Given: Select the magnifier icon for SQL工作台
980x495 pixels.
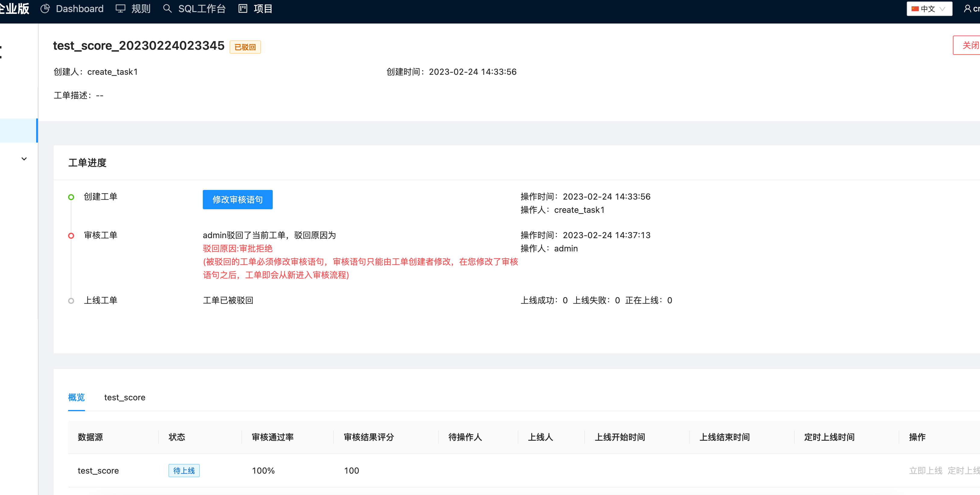Looking at the screenshot, I should [167, 8].
